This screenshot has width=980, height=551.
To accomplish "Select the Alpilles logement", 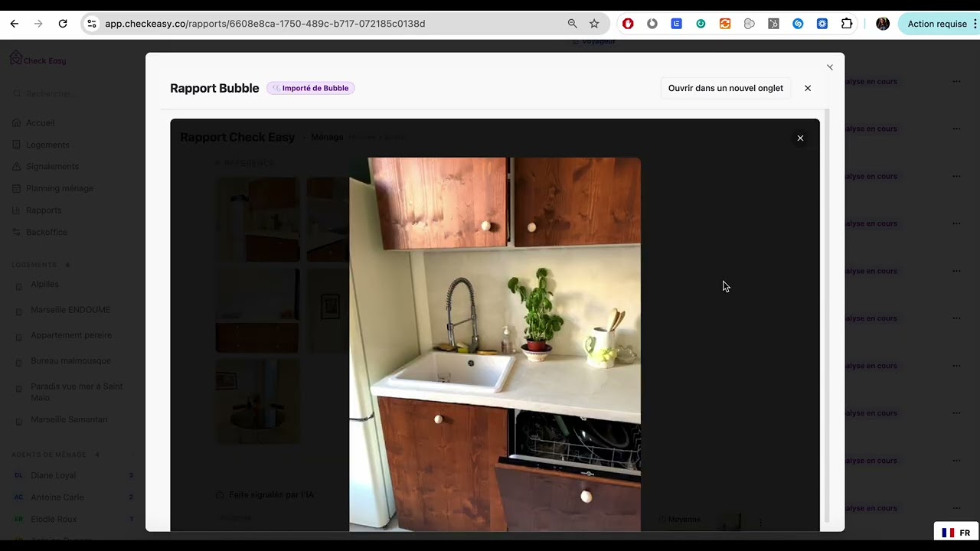I will point(44,285).
